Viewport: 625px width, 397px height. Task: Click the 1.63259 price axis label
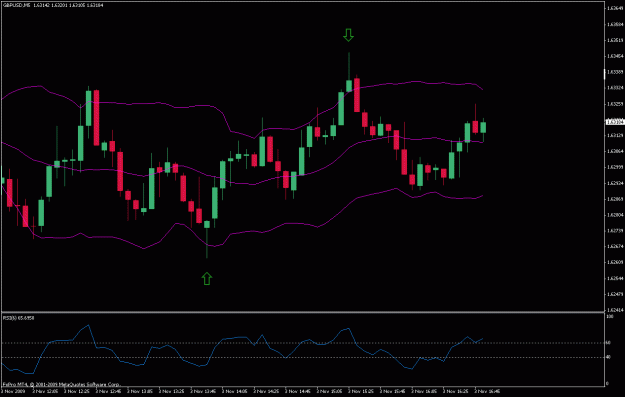(x=615, y=104)
